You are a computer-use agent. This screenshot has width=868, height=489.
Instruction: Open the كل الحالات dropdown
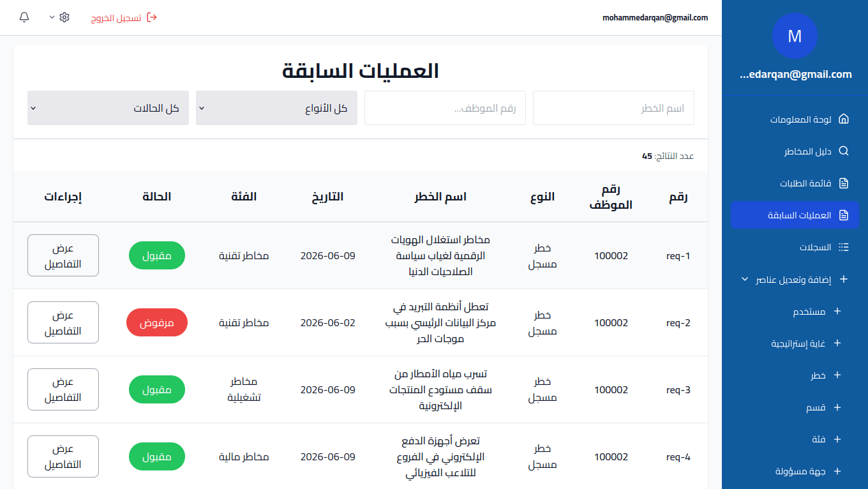108,108
